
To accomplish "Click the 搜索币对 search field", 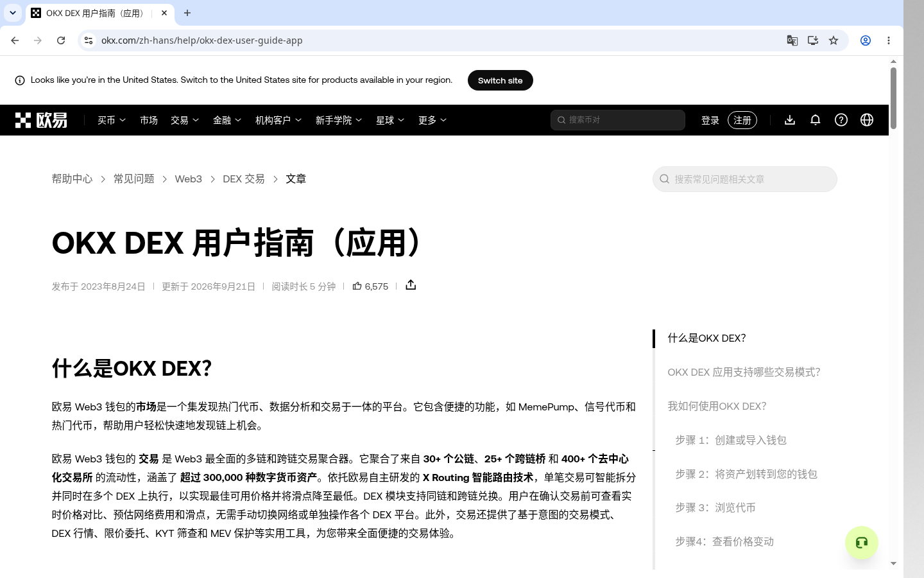I will (x=618, y=120).
